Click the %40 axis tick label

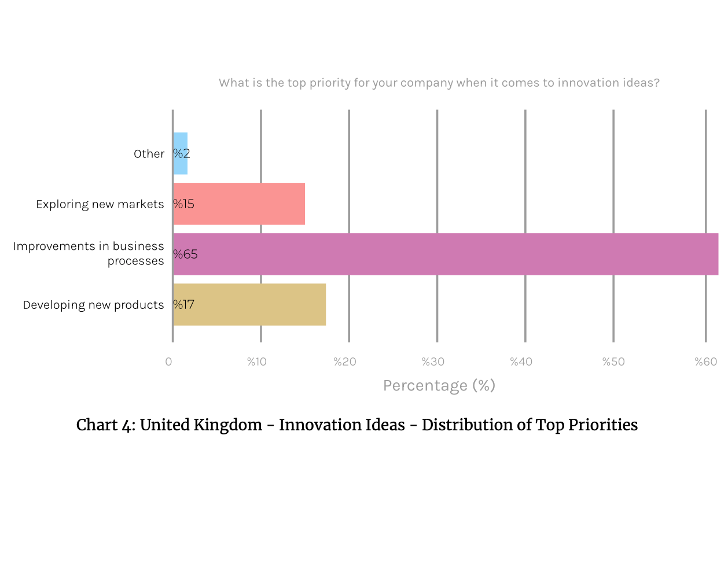click(x=521, y=362)
